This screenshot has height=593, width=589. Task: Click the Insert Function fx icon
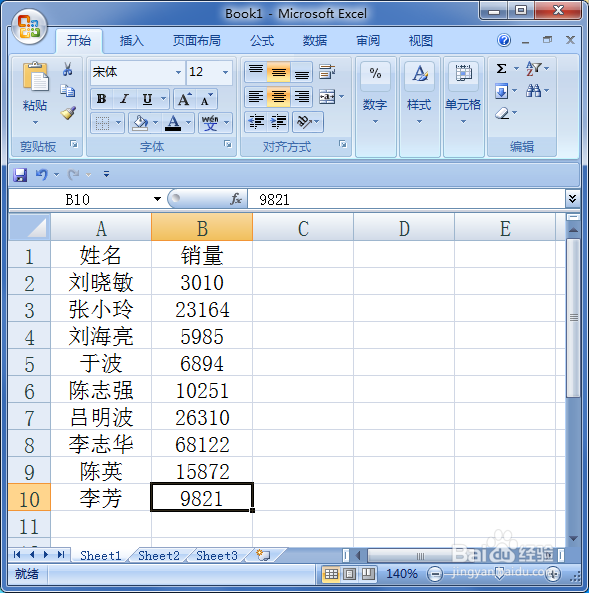click(236, 199)
